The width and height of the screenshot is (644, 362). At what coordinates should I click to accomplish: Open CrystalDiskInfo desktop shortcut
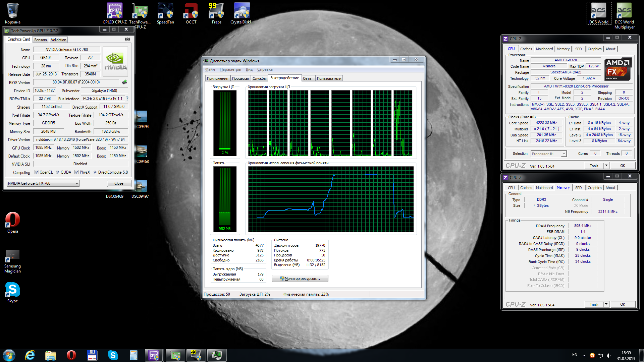coord(242,13)
